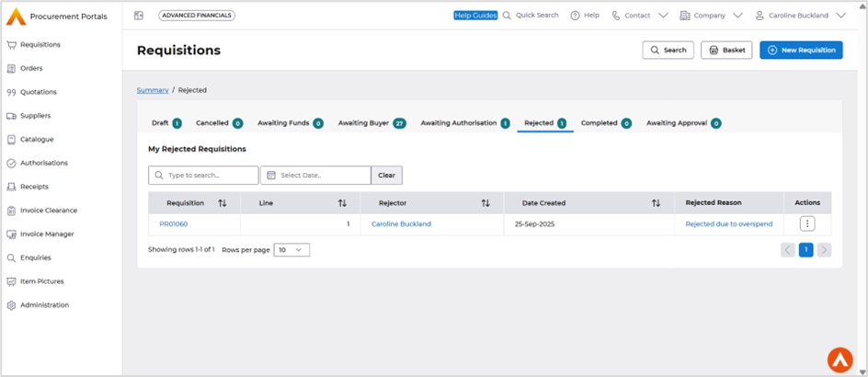Sort by Requisition column arrows

pyautogui.click(x=223, y=203)
